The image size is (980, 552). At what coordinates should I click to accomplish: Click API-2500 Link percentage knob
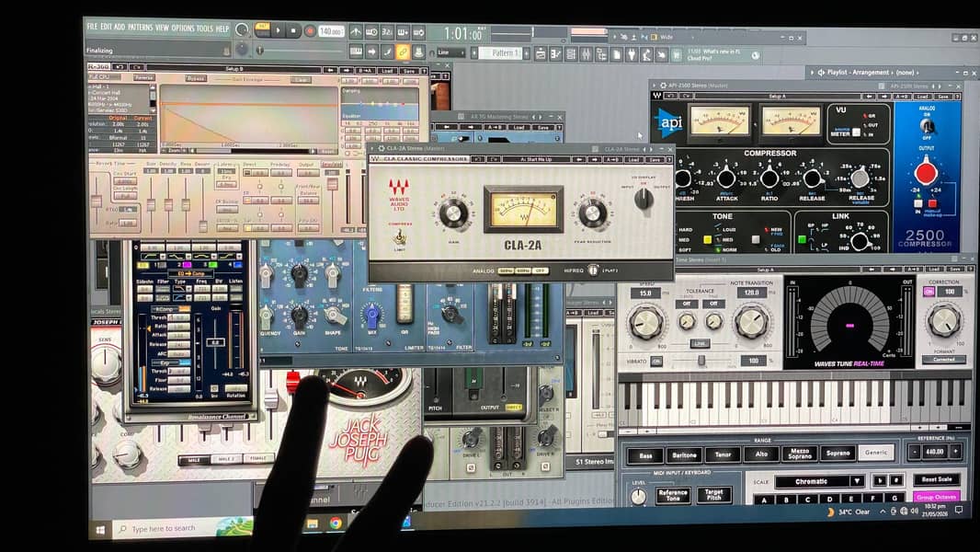click(860, 241)
